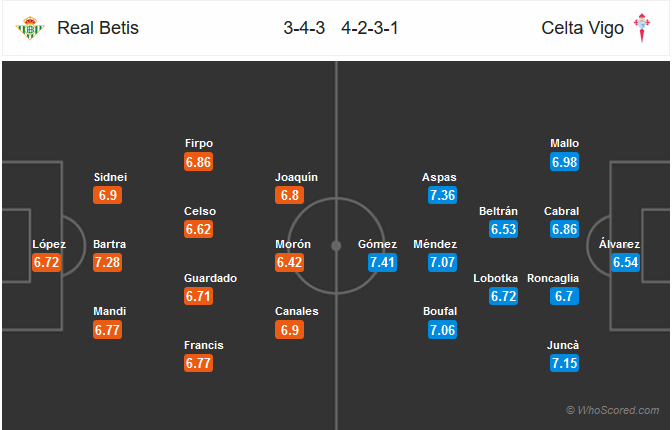Click Mallo's 6.98 rating badge
The width and height of the screenshot is (672, 430).
[564, 162]
